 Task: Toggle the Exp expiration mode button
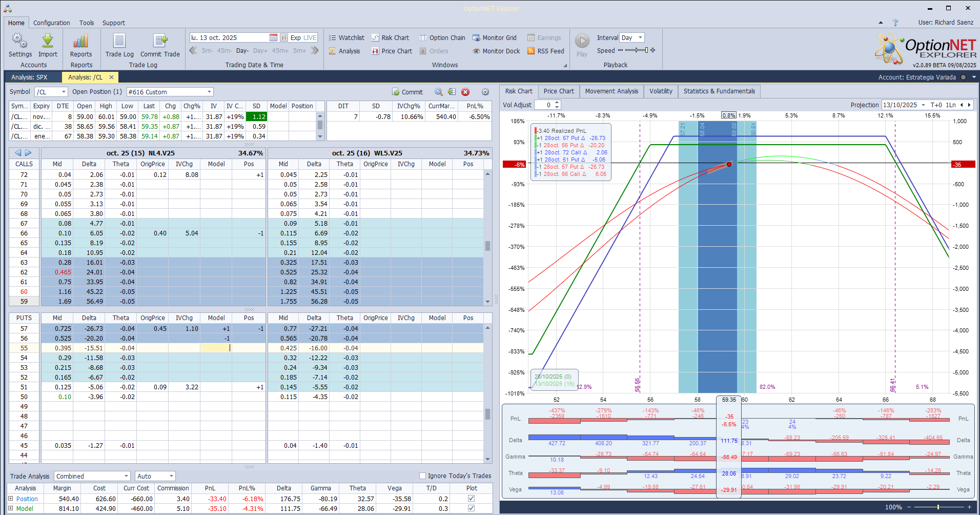point(296,37)
